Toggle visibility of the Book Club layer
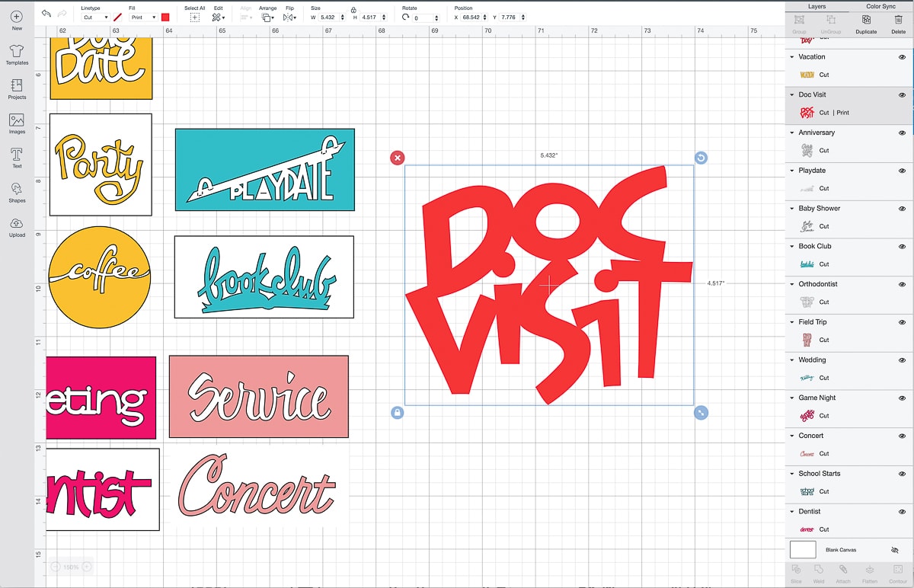The image size is (914, 588). pyautogui.click(x=902, y=247)
